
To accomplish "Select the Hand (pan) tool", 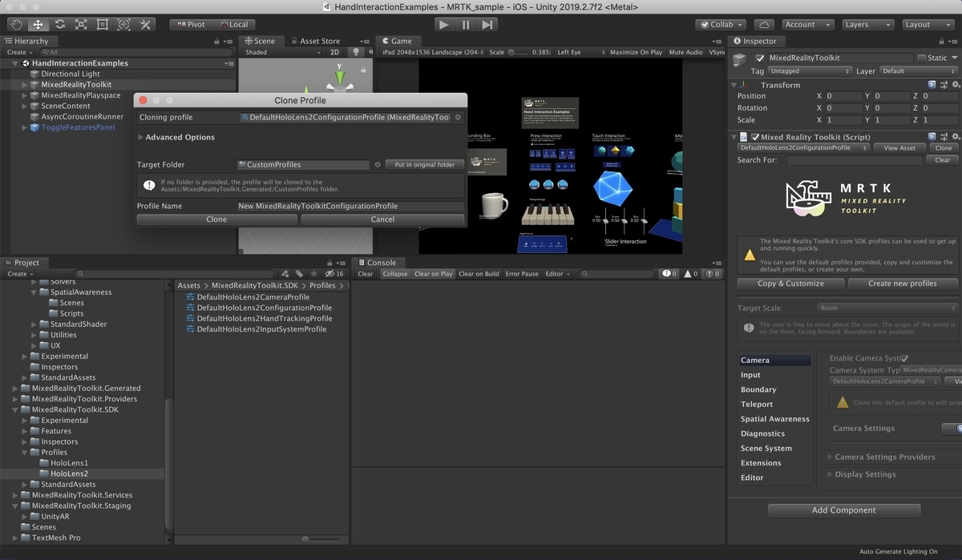I will pos(16,25).
